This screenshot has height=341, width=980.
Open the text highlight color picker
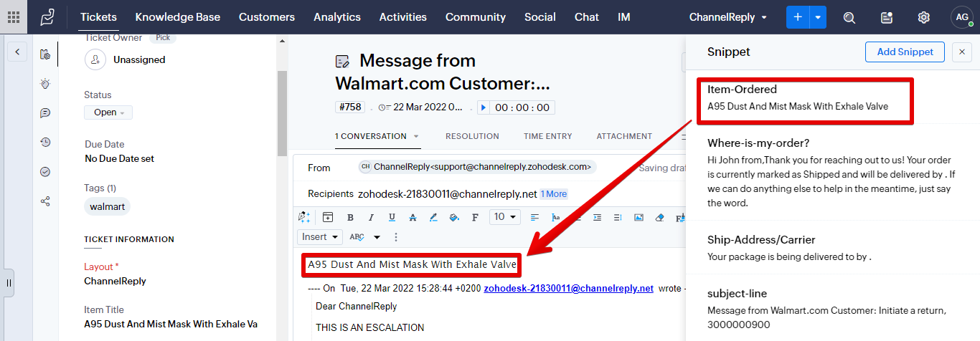coord(433,217)
